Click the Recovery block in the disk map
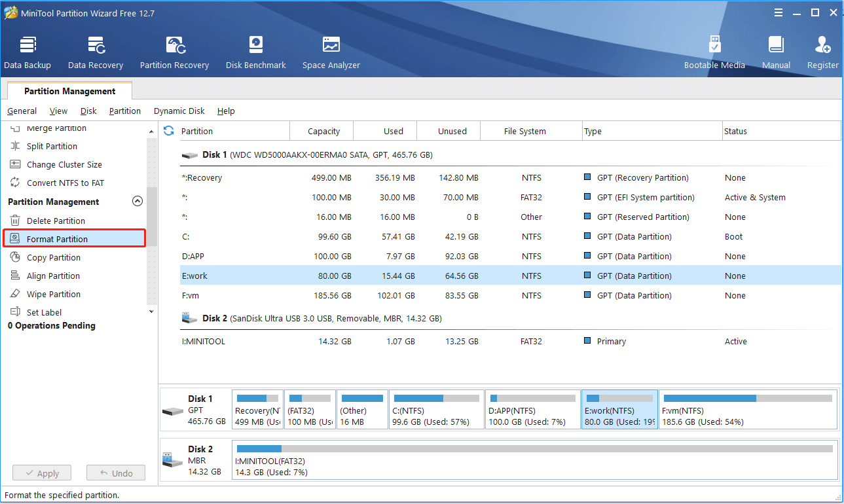This screenshot has width=844, height=504. tap(257, 410)
